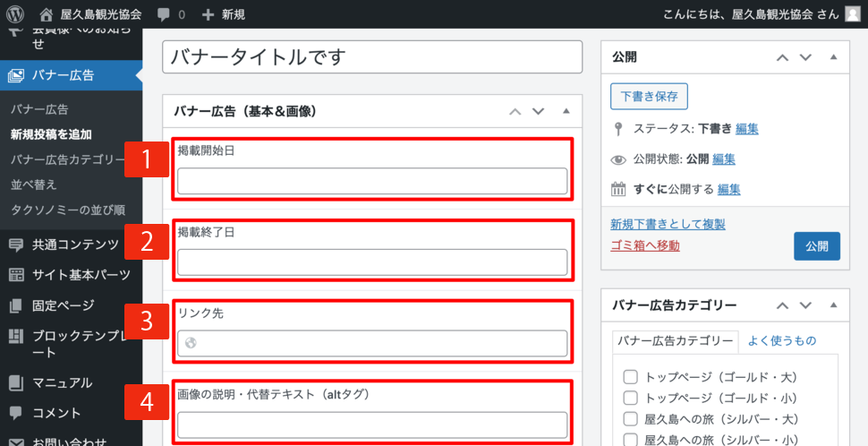This screenshot has height=446, width=868.
Task: Click the 下書き保存 button
Action: point(649,96)
